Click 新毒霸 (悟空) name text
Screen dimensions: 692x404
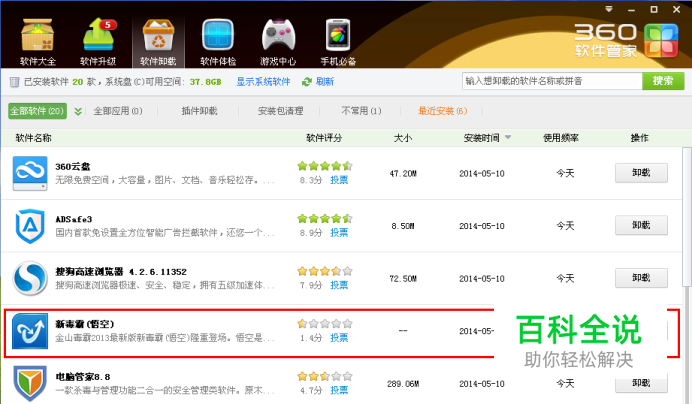point(85,324)
